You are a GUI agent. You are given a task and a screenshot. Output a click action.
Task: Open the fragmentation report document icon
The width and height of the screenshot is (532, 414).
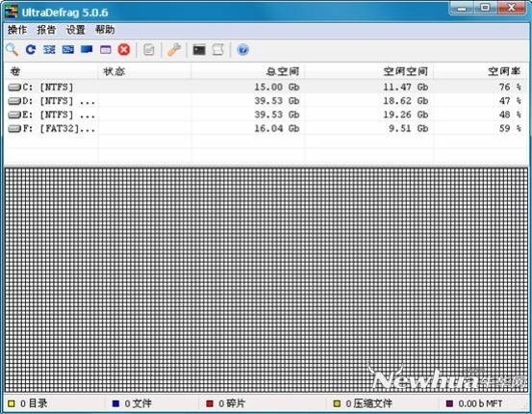[148, 50]
